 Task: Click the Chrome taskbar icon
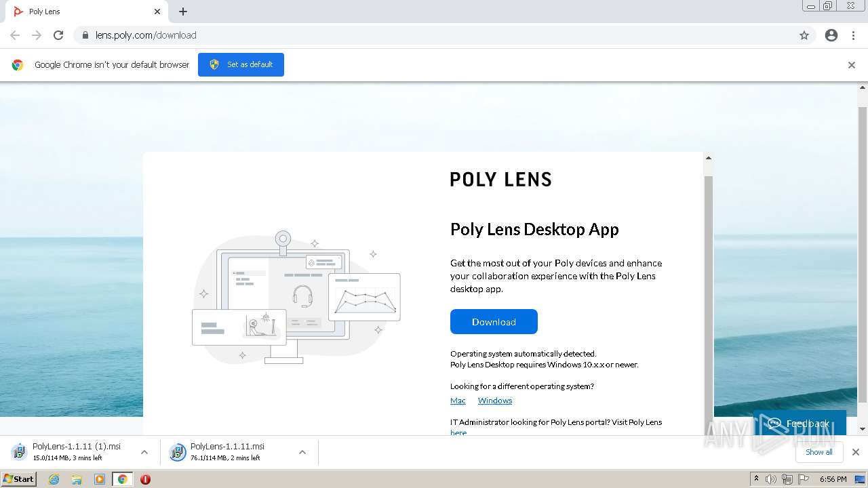coord(122,479)
